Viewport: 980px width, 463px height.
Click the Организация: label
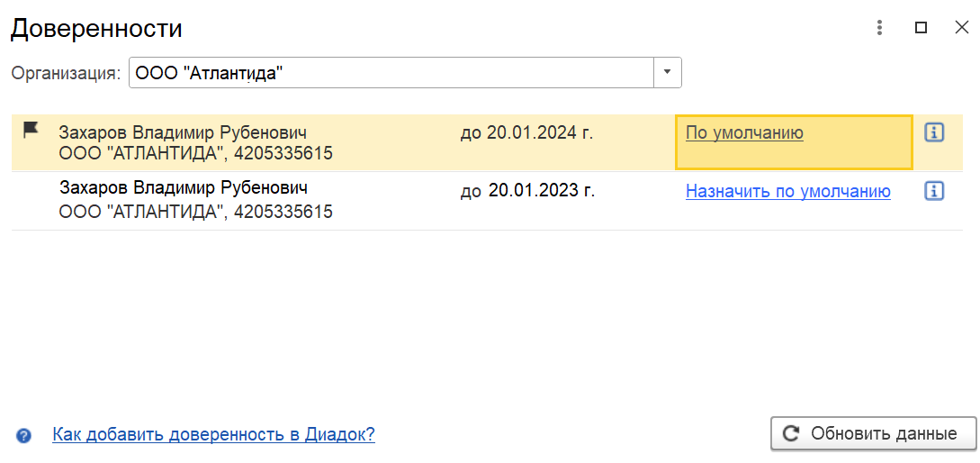pos(66,73)
